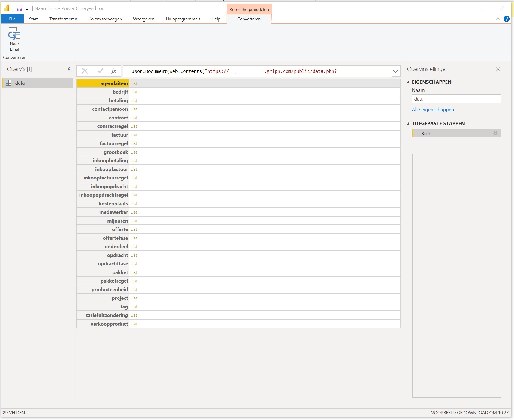The width and height of the screenshot is (514, 420).
Task: Collapse the ribbon with caret icon
Action: pyautogui.click(x=498, y=19)
